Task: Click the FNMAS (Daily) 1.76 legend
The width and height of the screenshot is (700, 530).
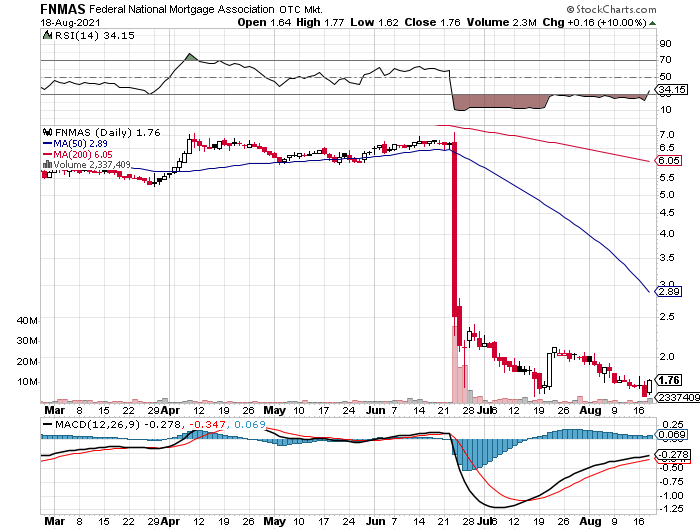Action: point(107,133)
